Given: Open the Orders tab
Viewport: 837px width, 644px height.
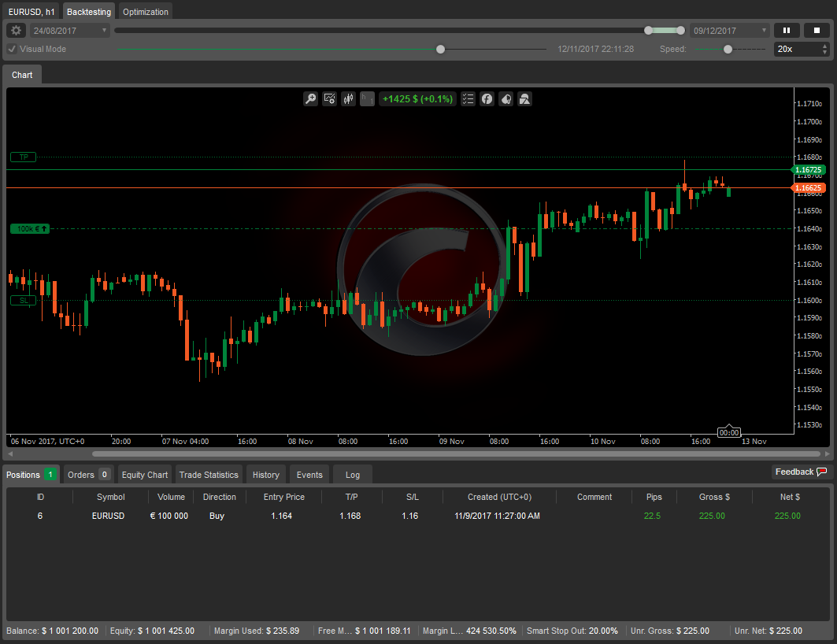Looking at the screenshot, I should (89, 474).
